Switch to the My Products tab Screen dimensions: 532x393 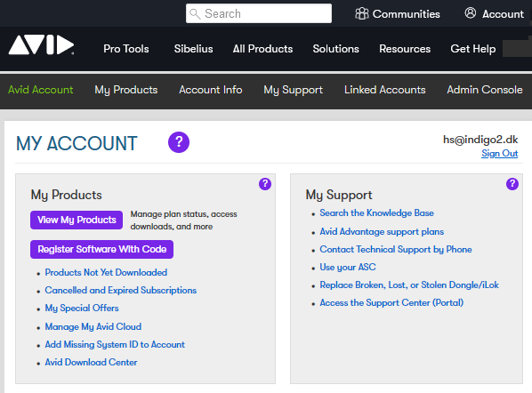click(x=126, y=90)
